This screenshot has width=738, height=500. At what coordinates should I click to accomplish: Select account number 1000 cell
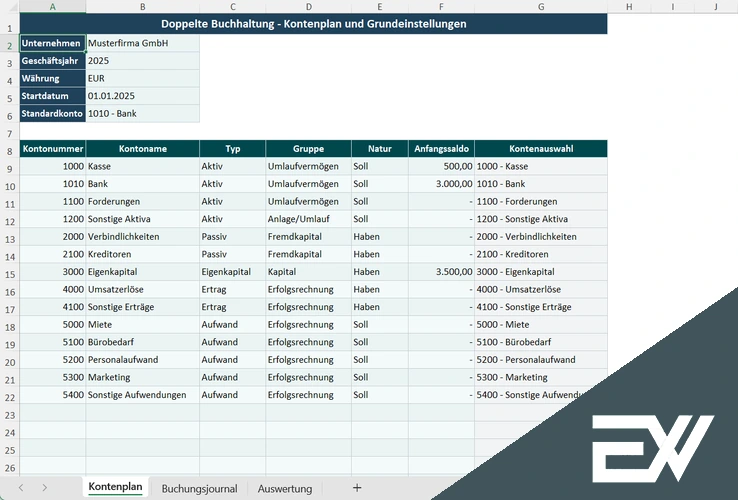tap(53, 166)
